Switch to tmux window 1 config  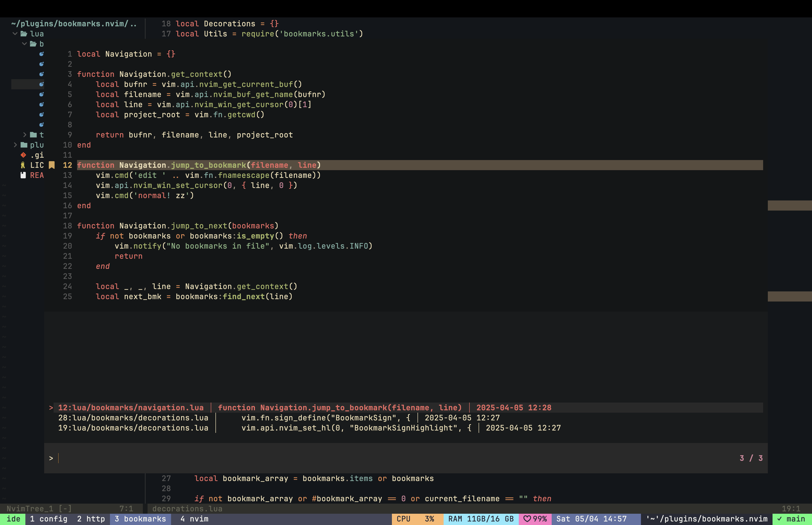pyautogui.click(x=48, y=519)
